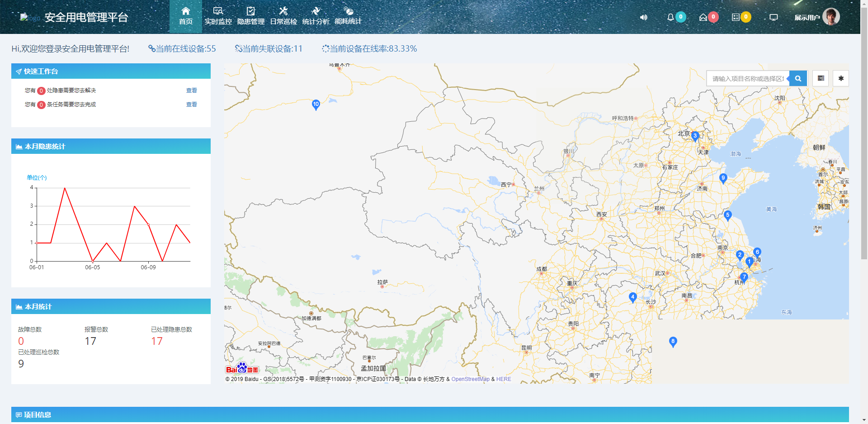The image size is (868, 424).
Task: Focus the project name search field
Action: tap(748, 79)
